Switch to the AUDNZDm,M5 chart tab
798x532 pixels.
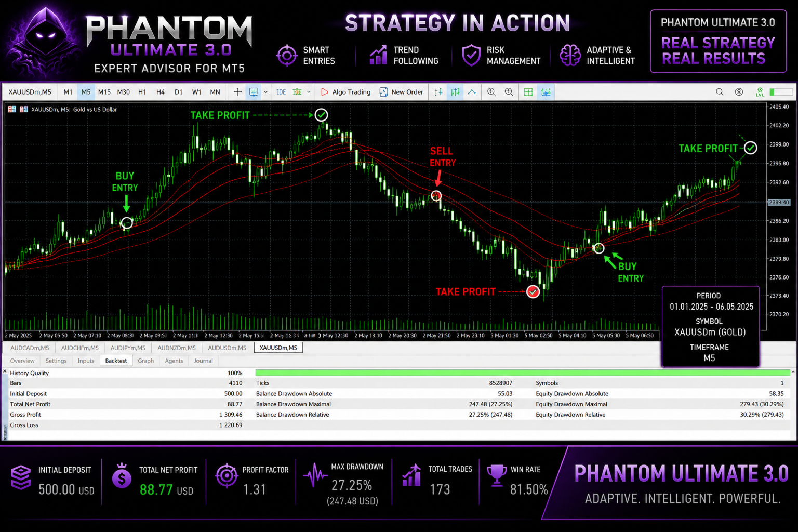[177, 348]
